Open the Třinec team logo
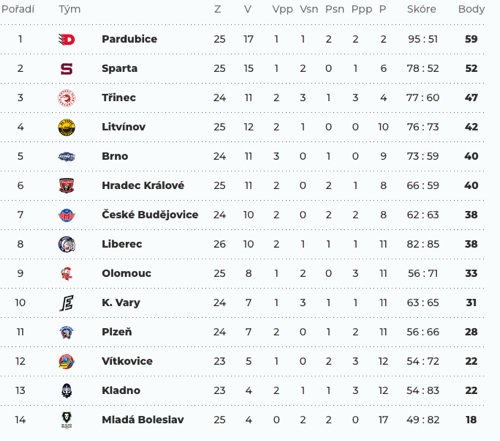Viewport: 500px width, 441px height. click(66, 98)
